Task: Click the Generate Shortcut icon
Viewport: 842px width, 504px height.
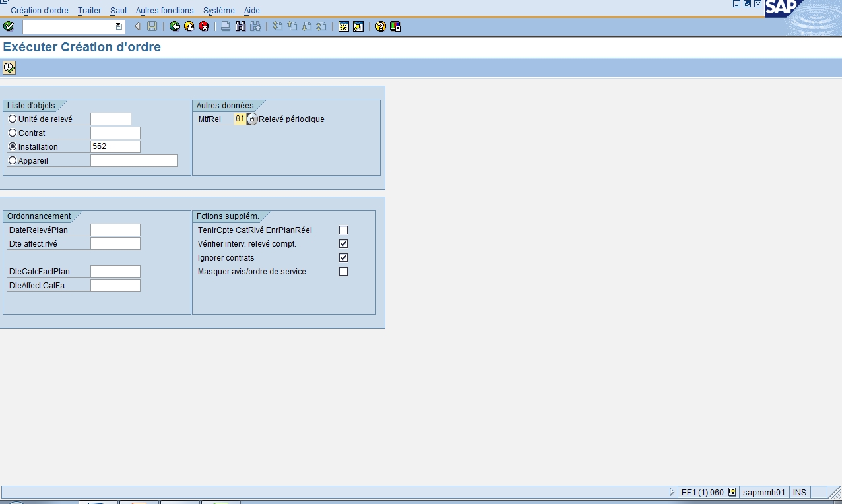Action: pos(358,26)
